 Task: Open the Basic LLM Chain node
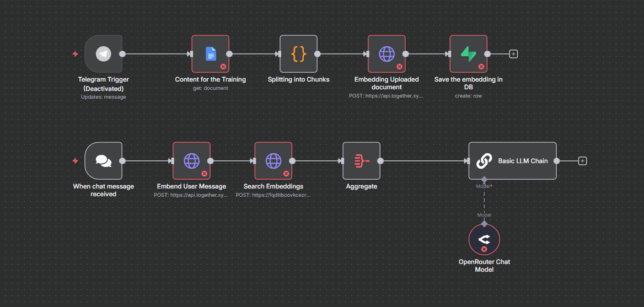(512, 161)
